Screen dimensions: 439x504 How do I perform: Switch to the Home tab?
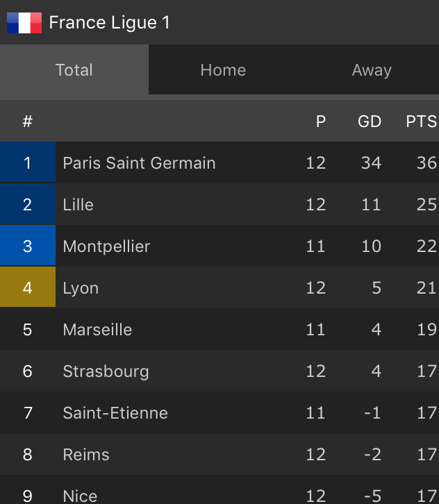(223, 70)
